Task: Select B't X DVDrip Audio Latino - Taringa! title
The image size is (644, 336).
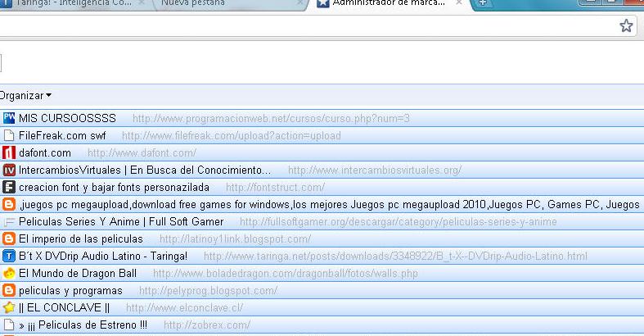Action: pos(103,257)
